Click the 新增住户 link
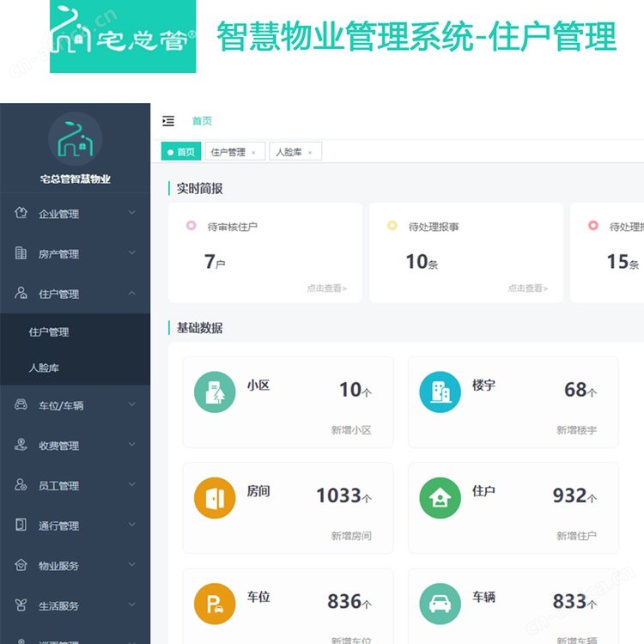Screen dimensions: 644x644 click(x=577, y=536)
